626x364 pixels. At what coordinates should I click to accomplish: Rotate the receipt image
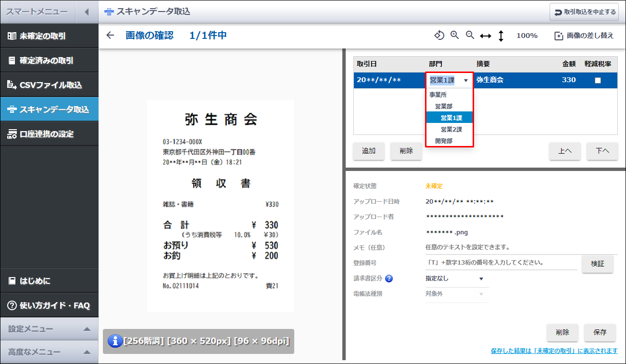[439, 35]
